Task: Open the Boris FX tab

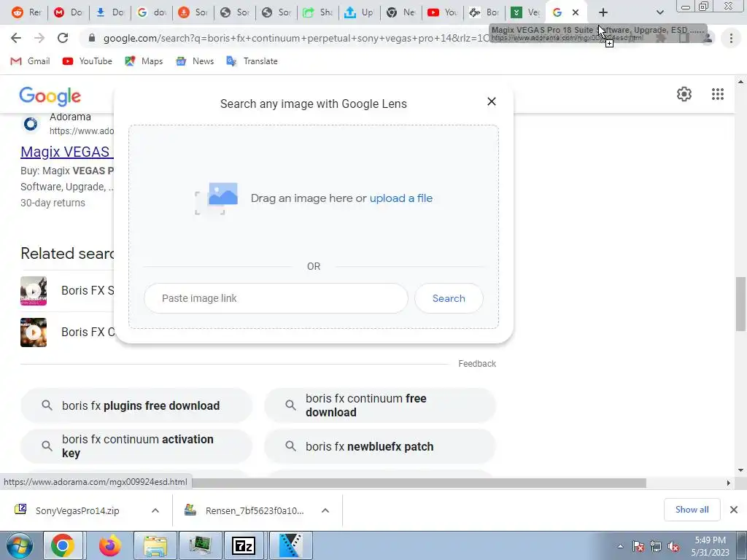Action: (484, 12)
